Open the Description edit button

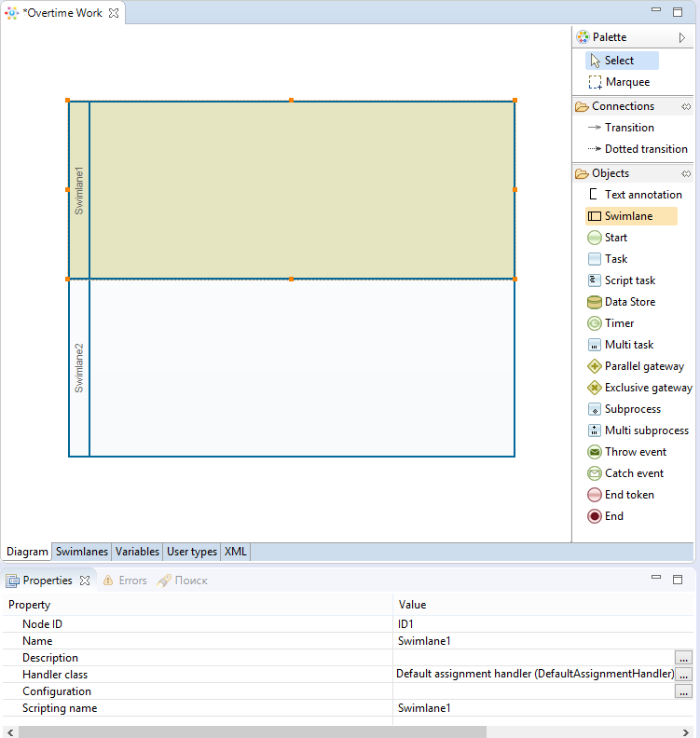(x=683, y=658)
